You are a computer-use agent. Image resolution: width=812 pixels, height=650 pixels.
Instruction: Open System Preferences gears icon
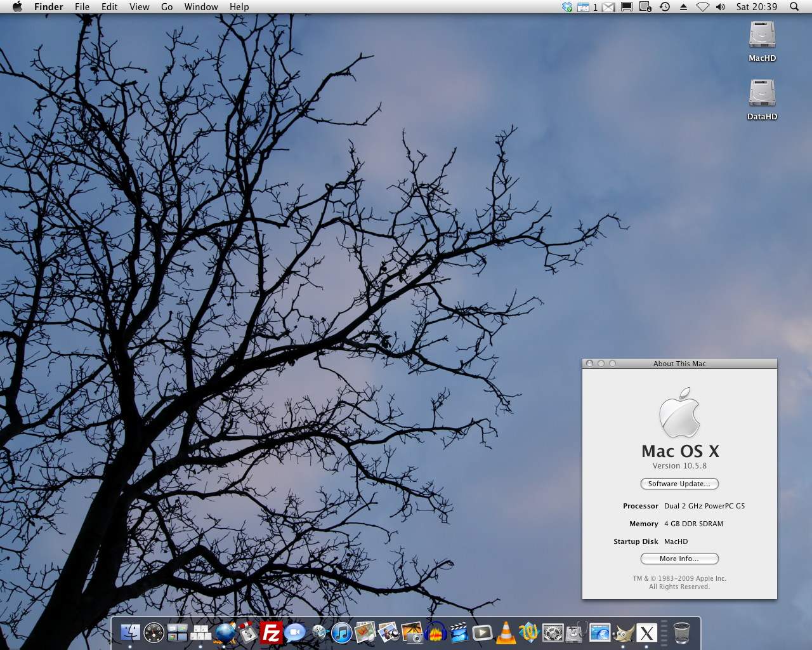pyautogui.click(x=553, y=632)
